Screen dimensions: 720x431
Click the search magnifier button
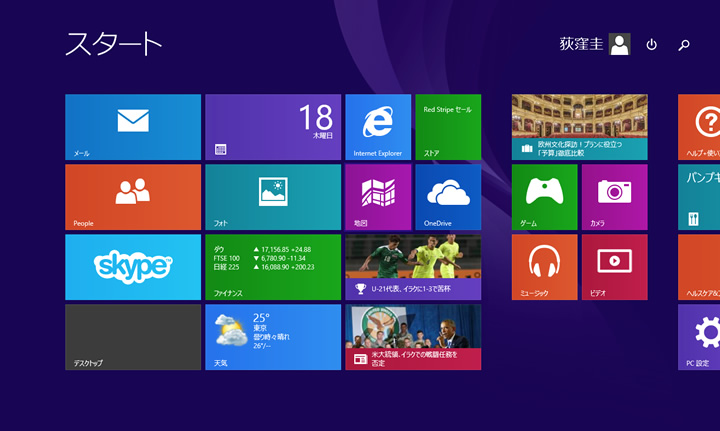684,45
